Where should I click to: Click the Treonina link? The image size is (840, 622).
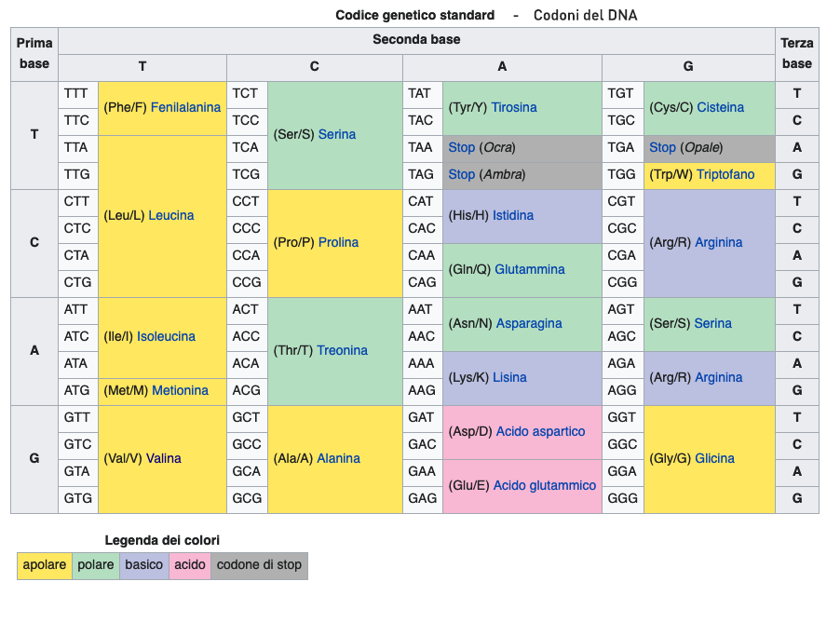[342, 350]
